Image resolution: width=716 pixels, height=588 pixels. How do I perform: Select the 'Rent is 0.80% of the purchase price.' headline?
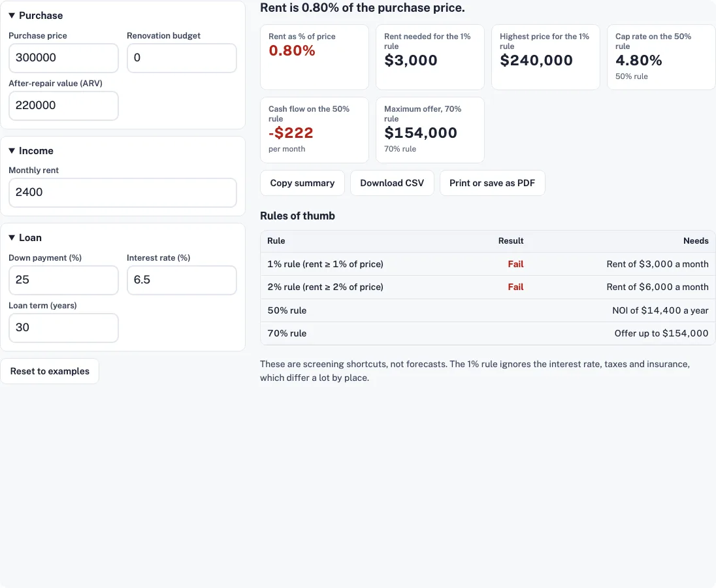coord(363,8)
